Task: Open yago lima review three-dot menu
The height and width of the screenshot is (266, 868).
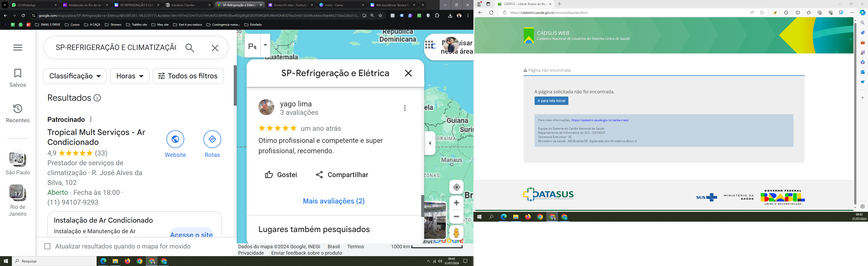Action: [405, 108]
